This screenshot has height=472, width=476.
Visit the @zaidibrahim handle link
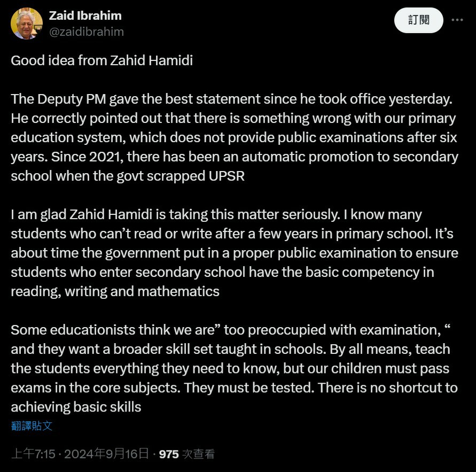[87, 32]
